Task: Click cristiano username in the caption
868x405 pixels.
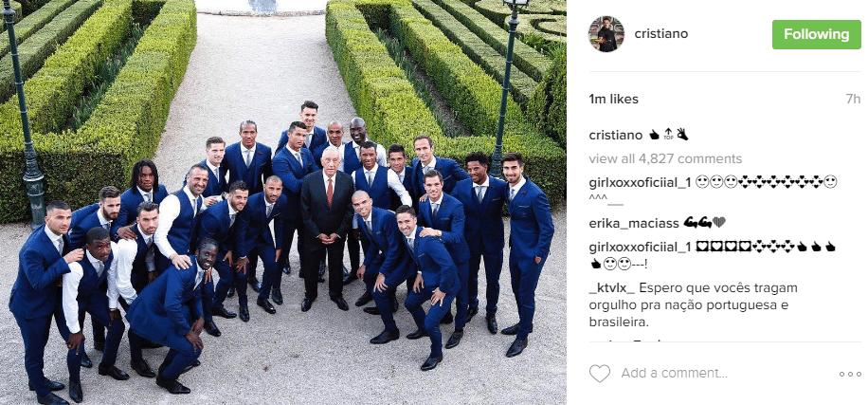Action: click(616, 136)
